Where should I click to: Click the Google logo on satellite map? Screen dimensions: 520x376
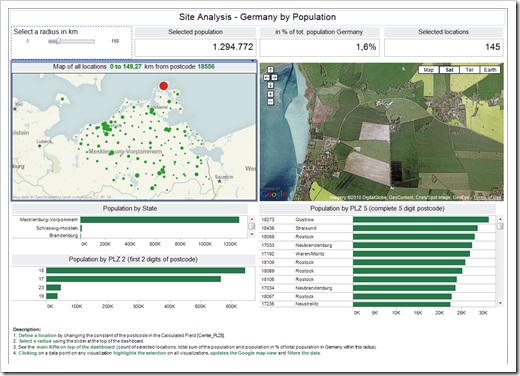coord(273,194)
